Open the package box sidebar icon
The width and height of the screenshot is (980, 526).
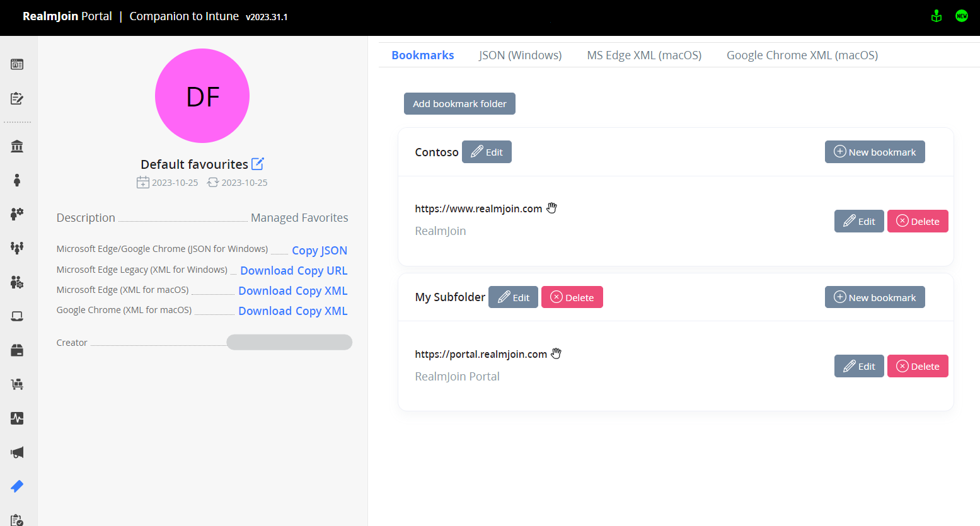pyautogui.click(x=17, y=350)
